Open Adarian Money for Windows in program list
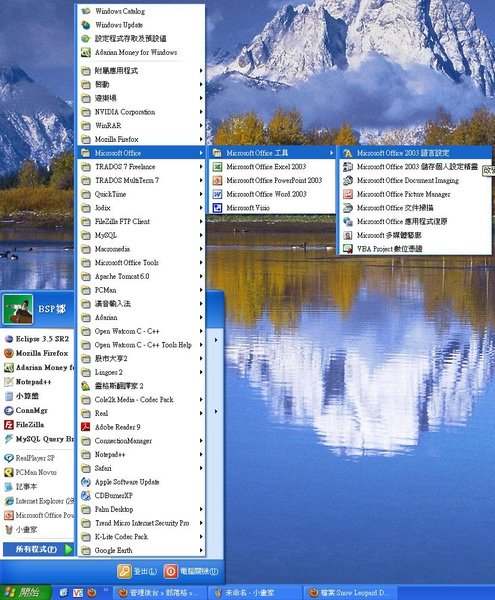This screenshot has width=495, height=600. pyautogui.click(x=141, y=52)
